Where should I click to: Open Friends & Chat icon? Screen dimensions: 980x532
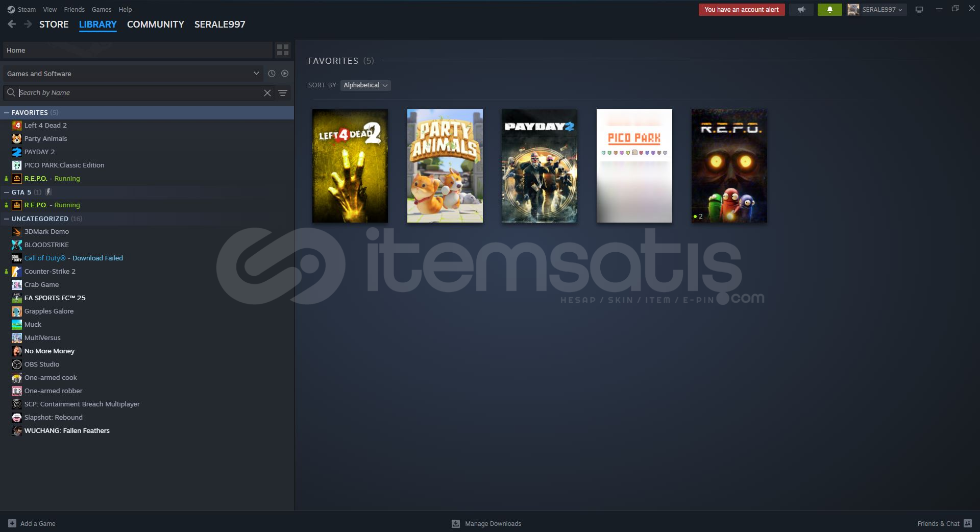pyautogui.click(x=967, y=523)
